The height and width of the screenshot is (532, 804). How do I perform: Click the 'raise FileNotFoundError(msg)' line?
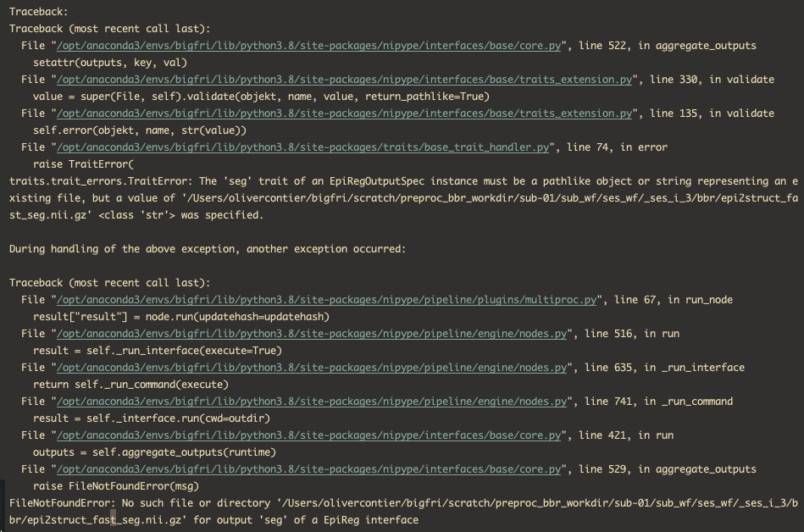(x=116, y=486)
